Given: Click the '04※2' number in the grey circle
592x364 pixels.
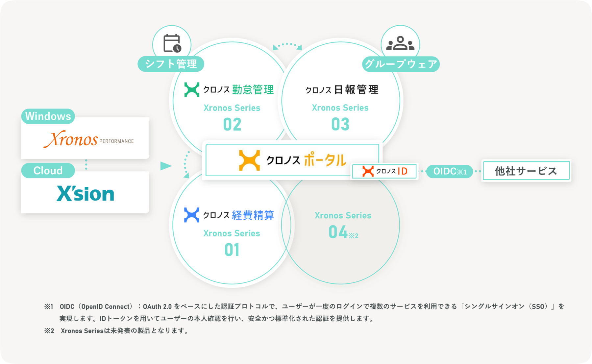Looking at the screenshot, I should click(x=343, y=232).
